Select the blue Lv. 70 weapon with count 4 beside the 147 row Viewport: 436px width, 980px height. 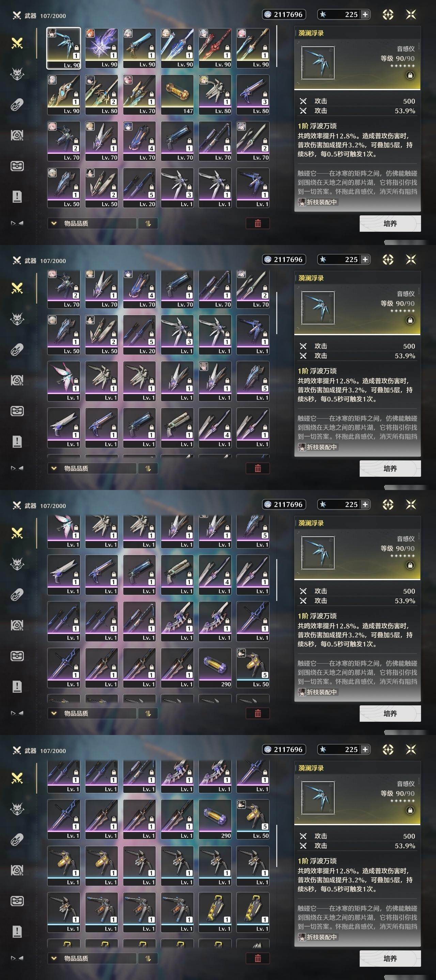(139, 141)
